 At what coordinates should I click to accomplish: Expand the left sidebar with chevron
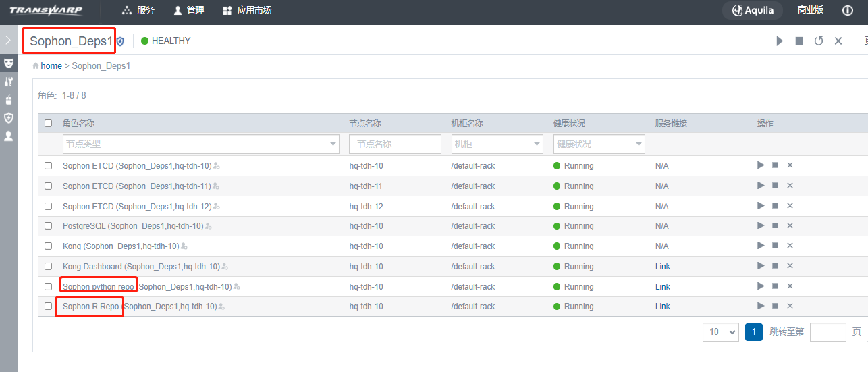point(8,41)
